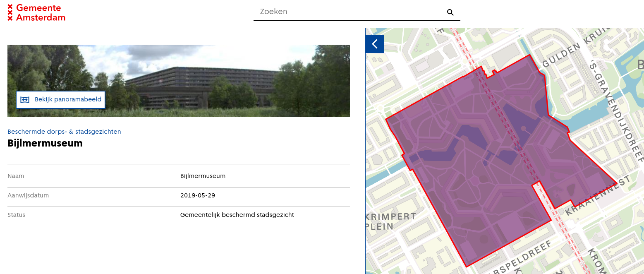Viewport: 644px width, 274px height.
Task: Click the Aanwijsdatum value 2019-05-29
Action: click(198, 195)
